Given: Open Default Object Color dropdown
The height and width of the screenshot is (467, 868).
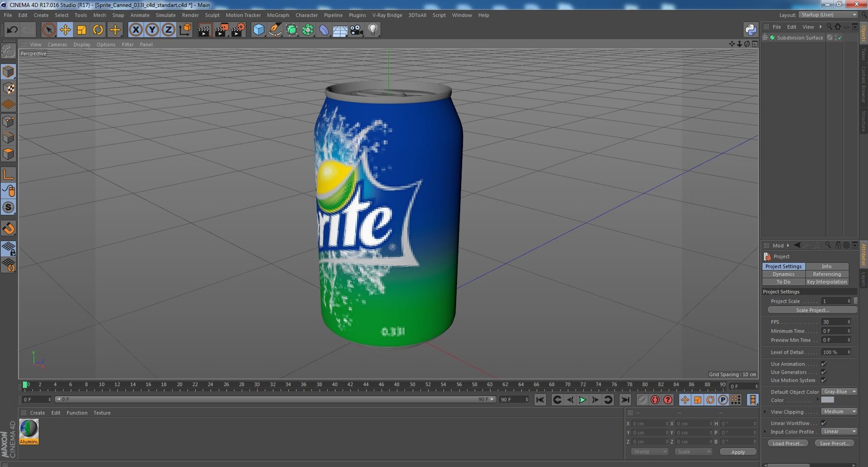Looking at the screenshot, I should (x=839, y=392).
